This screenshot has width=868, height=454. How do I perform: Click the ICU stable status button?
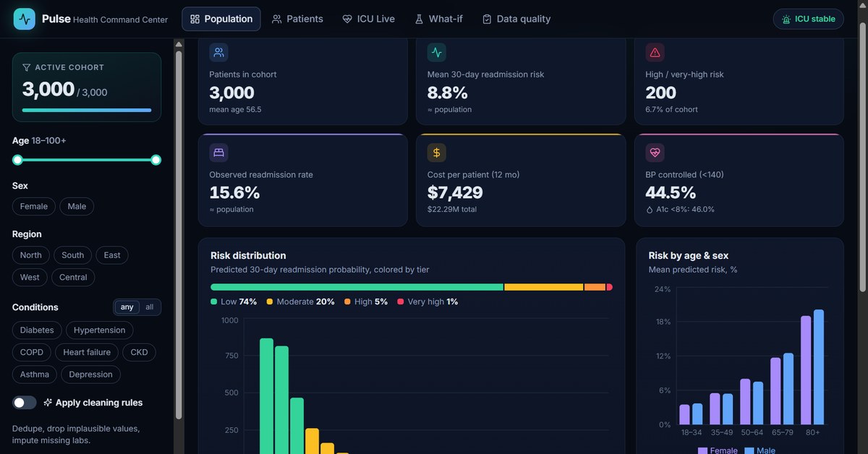809,19
